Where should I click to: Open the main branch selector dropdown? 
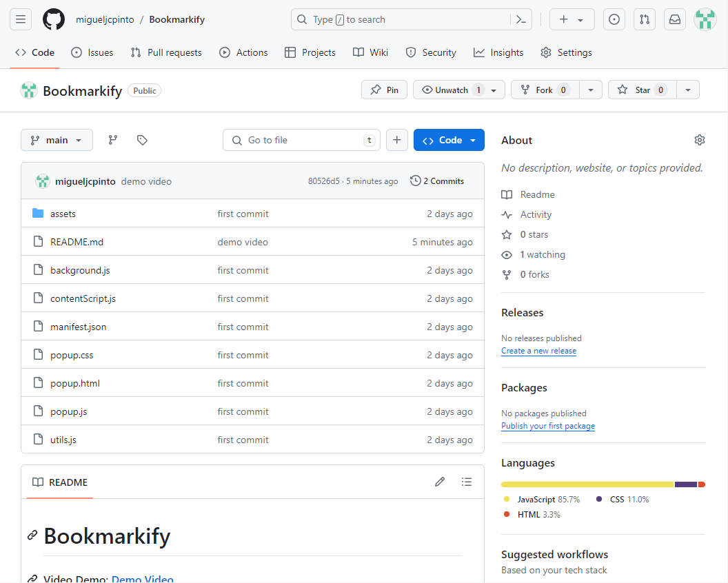pos(57,140)
